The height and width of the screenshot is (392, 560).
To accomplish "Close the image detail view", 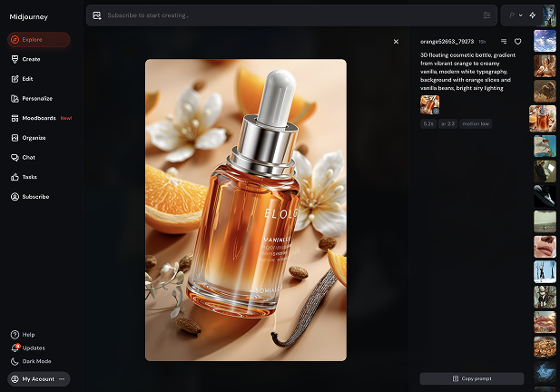I will (x=396, y=41).
